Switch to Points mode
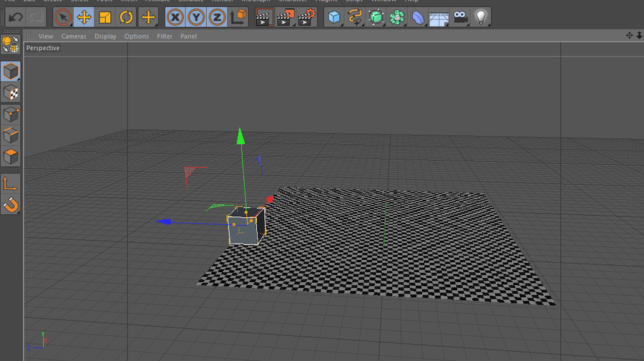The height and width of the screenshot is (361, 644). tap(11, 115)
